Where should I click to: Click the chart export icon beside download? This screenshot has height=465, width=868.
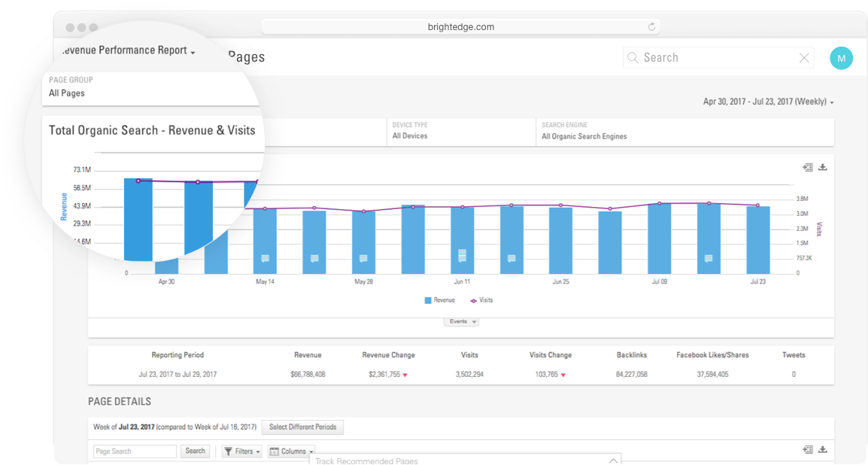point(808,167)
